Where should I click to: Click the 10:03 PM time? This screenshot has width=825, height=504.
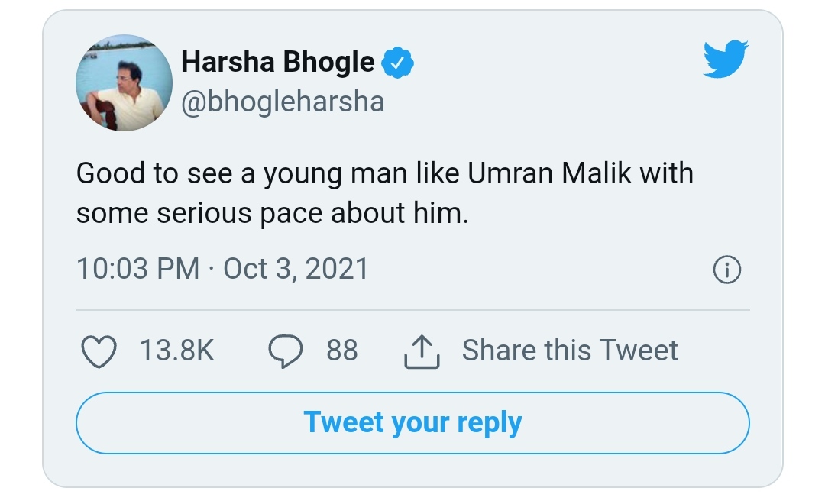click(137, 269)
